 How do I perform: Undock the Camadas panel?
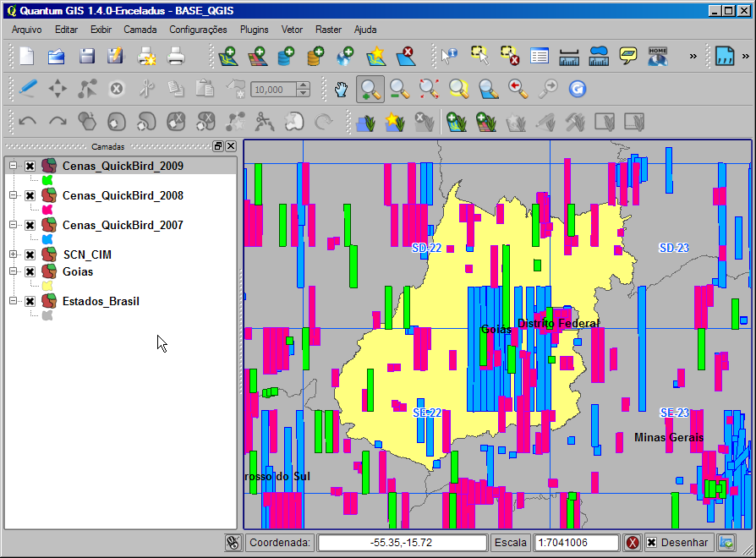(218, 146)
